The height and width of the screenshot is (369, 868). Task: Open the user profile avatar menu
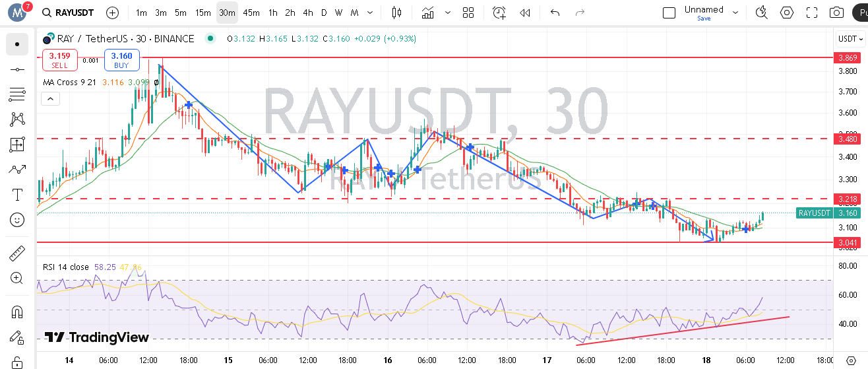[18, 13]
